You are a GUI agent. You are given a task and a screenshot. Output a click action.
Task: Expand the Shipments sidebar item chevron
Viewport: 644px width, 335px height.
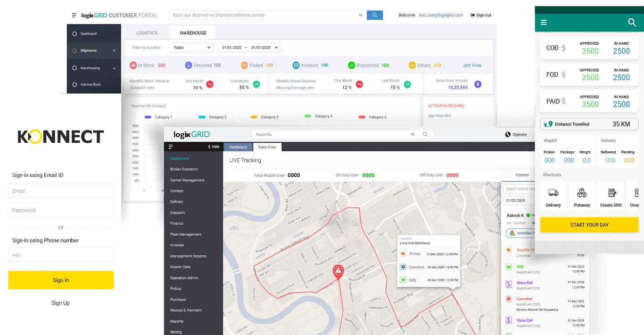[114, 51]
